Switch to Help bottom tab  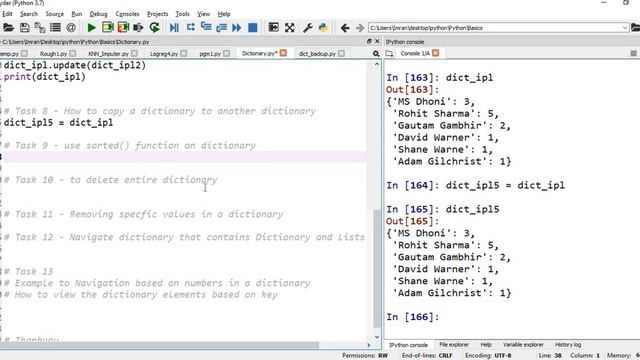[x=486, y=345]
